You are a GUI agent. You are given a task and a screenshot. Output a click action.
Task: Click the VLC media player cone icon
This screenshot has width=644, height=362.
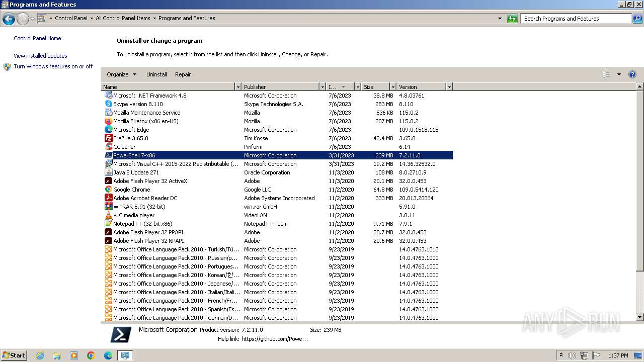coord(108,215)
